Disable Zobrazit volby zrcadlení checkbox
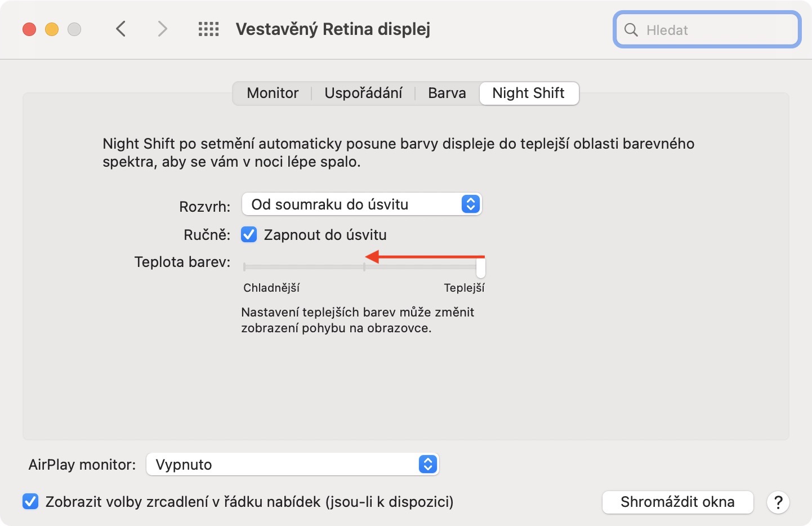The image size is (812, 526). [x=30, y=501]
